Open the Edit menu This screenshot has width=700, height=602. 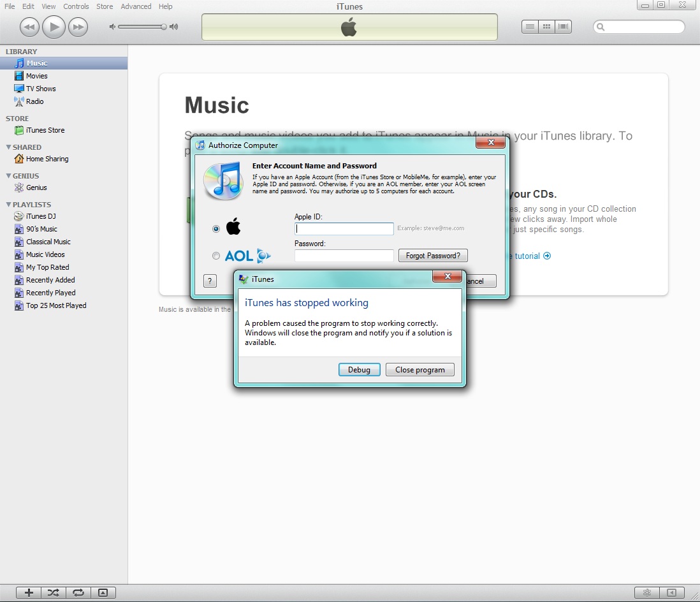(28, 6)
